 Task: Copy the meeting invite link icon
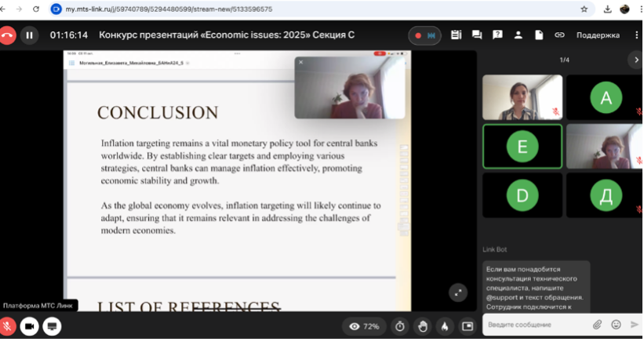[559, 35]
